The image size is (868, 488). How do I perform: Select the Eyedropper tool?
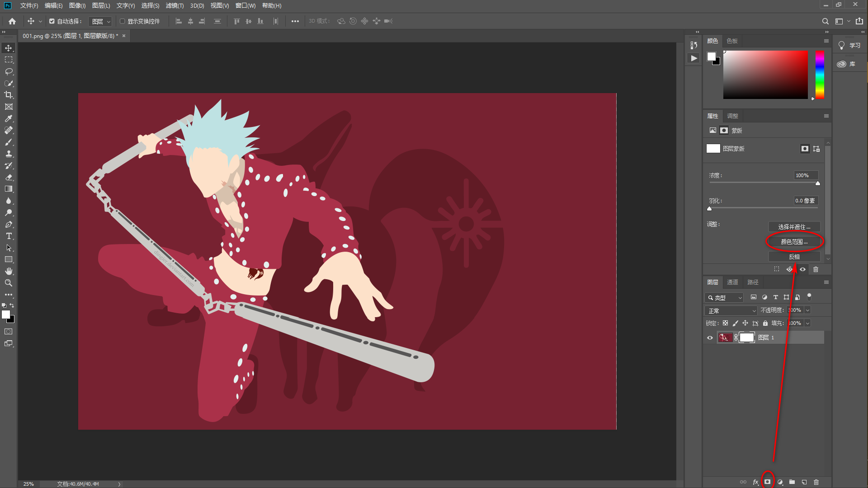click(9, 118)
